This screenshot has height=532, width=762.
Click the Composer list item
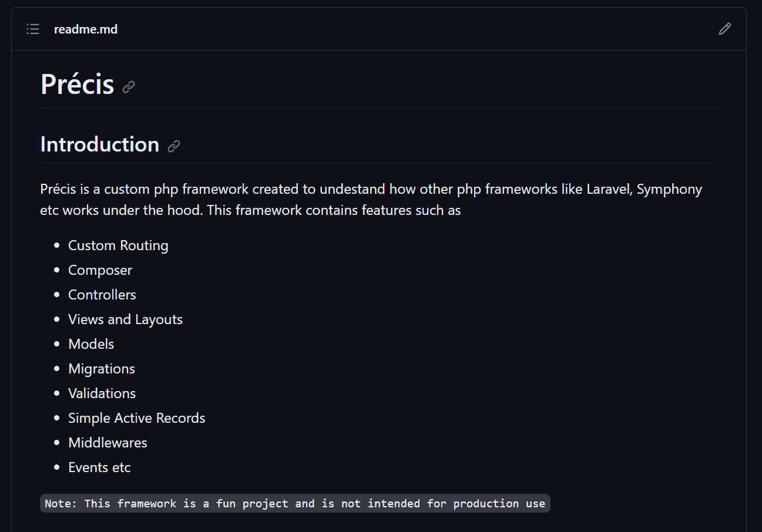coord(100,270)
